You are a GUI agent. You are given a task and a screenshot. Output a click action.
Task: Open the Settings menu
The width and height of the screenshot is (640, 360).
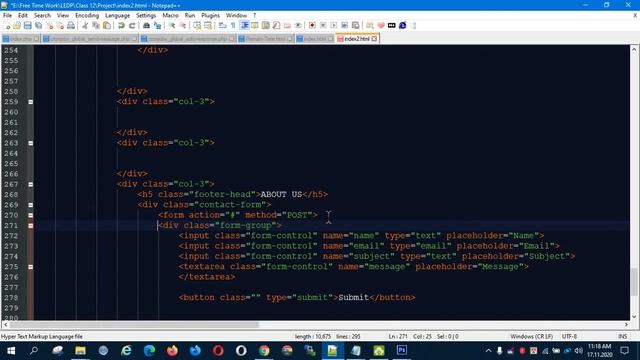coord(146,15)
